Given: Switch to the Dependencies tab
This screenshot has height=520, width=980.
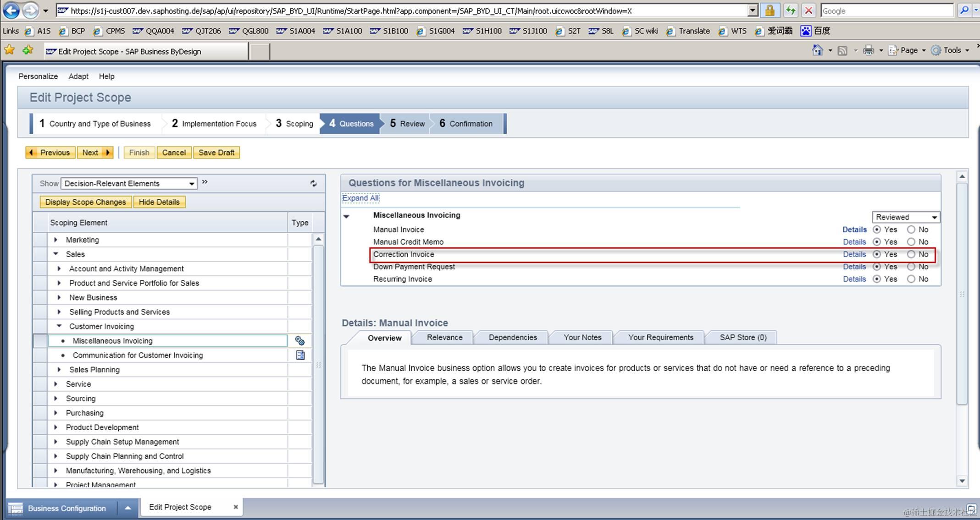Looking at the screenshot, I should tap(512, 338).
